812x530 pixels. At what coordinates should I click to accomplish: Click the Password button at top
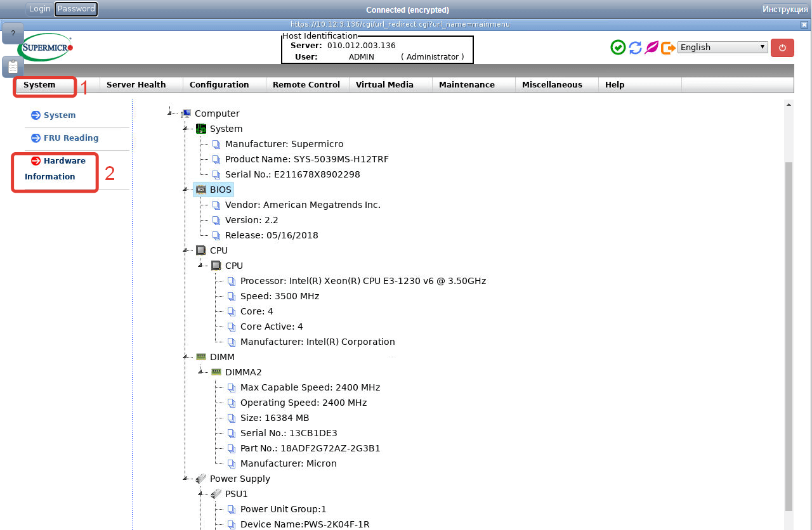[76, 9]
